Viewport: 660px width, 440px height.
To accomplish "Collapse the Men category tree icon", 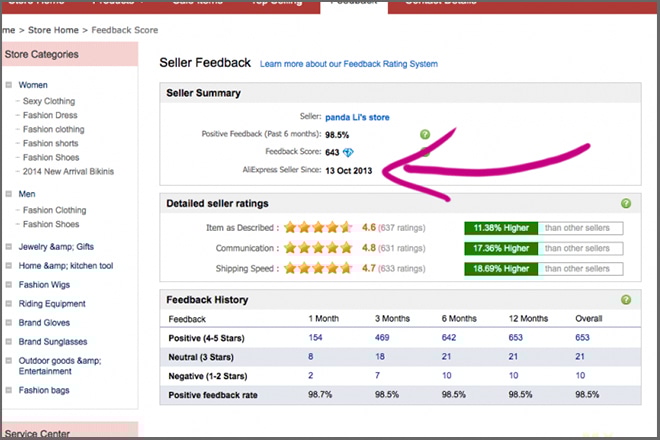I will click(x=8, y=194).
